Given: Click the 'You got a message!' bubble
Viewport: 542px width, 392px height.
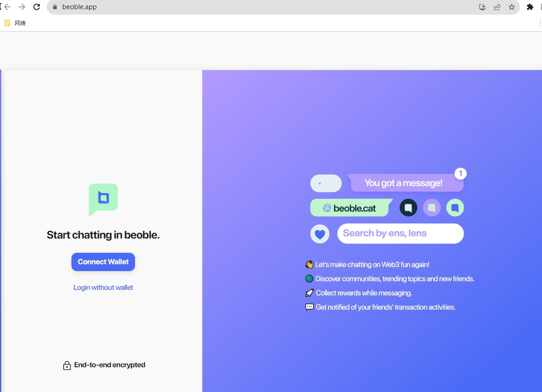Looking at the screenshot, I should (x=405, y=183).
